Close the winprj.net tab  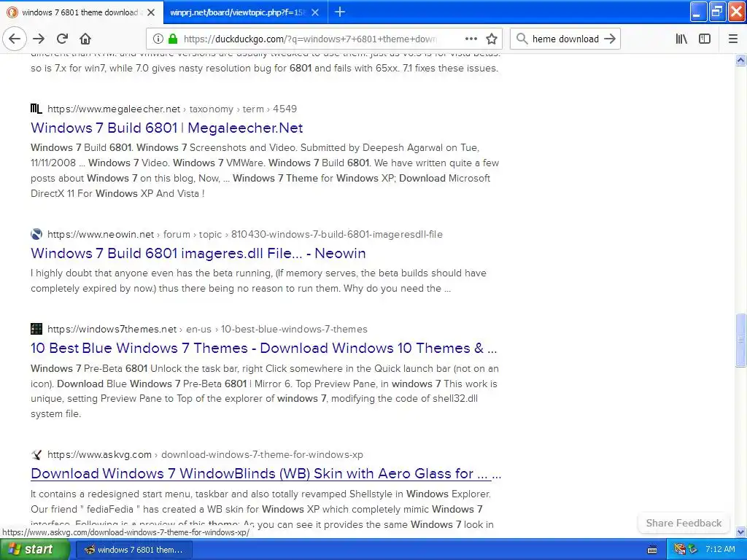click(315, 12)
